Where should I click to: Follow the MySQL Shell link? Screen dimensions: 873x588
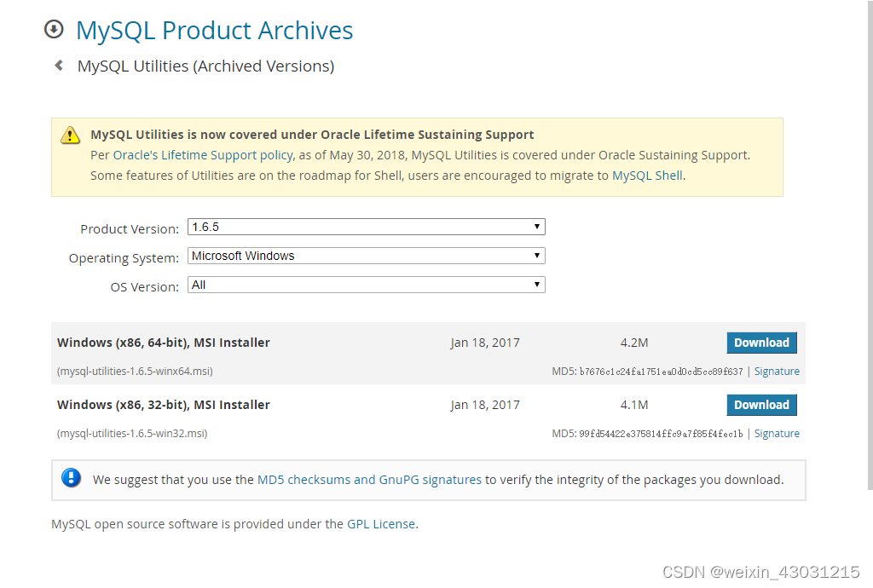pyautogui.click(x=647, y=176)
